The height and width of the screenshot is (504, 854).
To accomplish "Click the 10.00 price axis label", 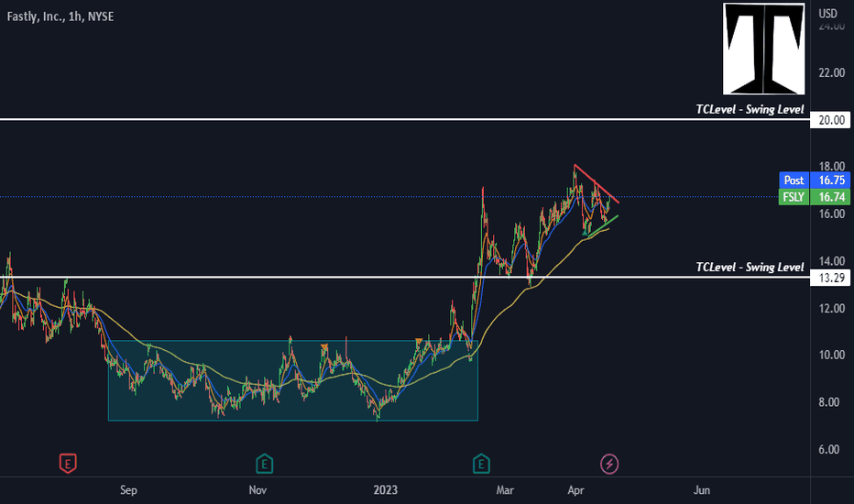I will (832, 355).
